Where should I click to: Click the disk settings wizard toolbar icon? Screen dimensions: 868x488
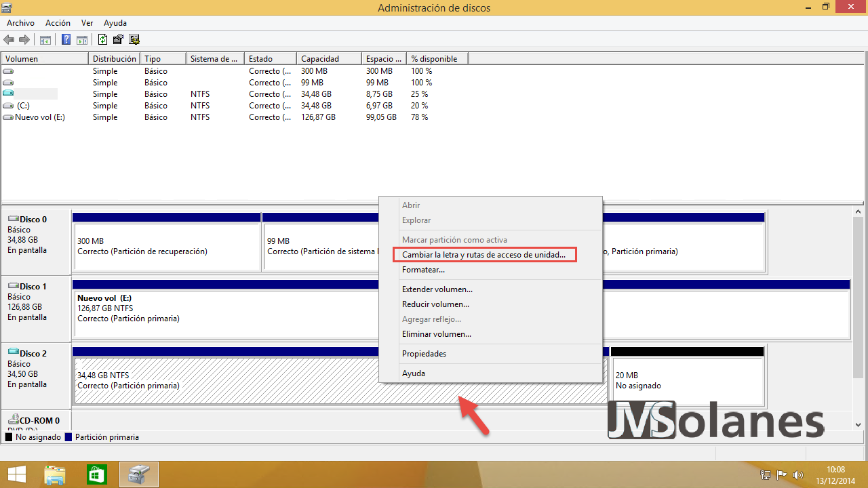(134, 39)
